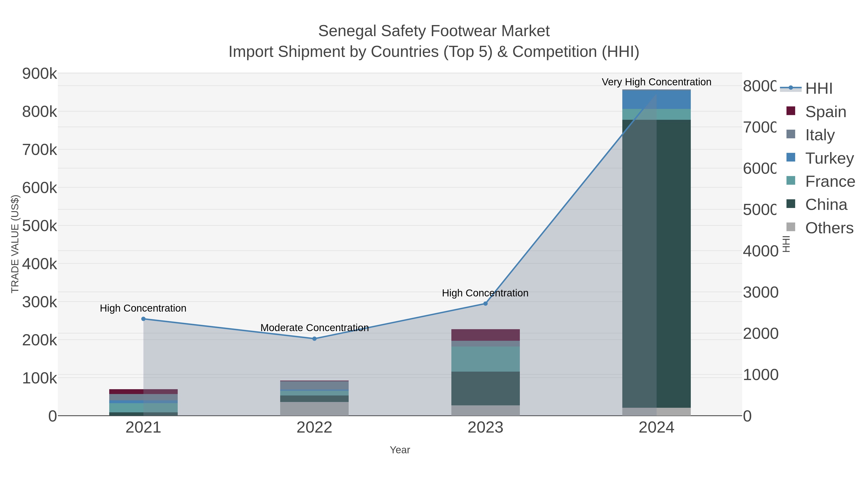Screen dimensions: 868x488
Task: Click the France bar segment in 2023
Action: (x=486, y=359)
